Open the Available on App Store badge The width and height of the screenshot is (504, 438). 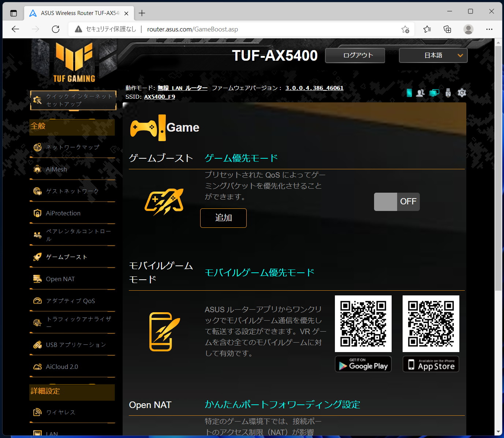(x=431, y=364)
